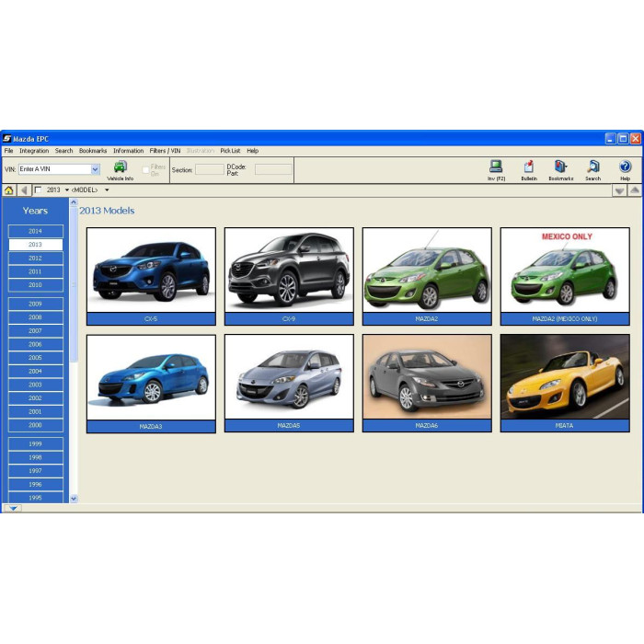Open the MAZDA2 (MEXICO ONLY) thumbnail
Screen dimensions: 644x644
tap(565, 276)
